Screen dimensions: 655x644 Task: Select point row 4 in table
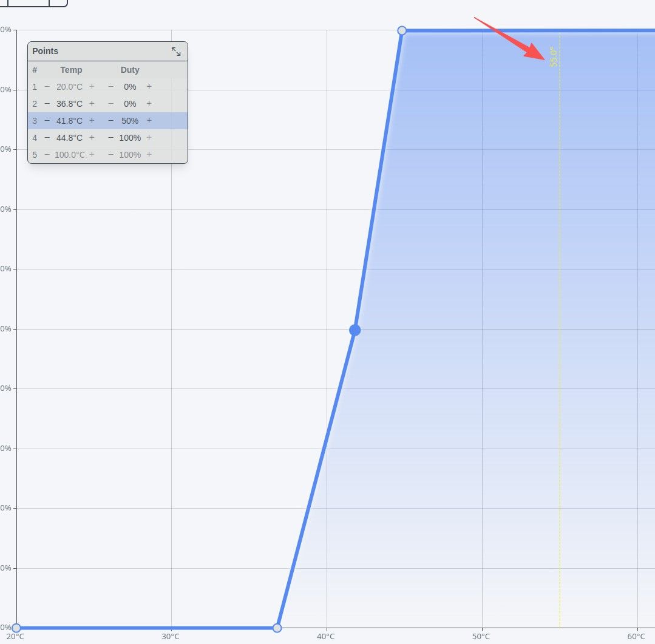point(108,137)
